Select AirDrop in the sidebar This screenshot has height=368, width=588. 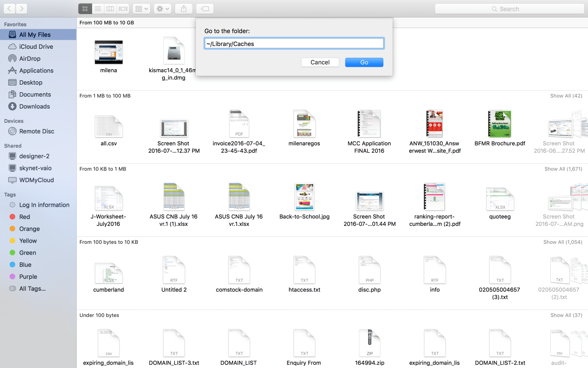click(29, 58)
